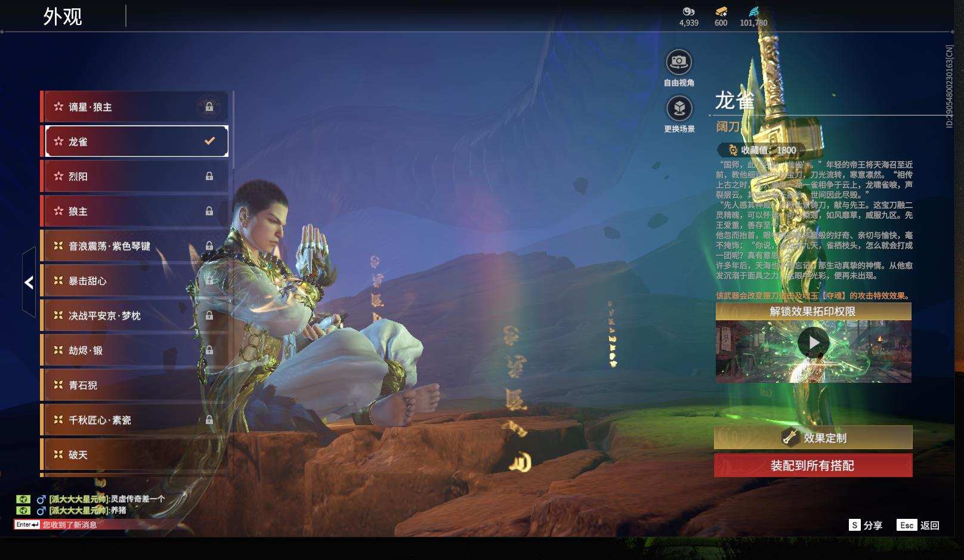Click the lock icon on 决战平安京·梦枕
The height and width of the screenshot is (560, 964).
pyautogui.click(x=209, y=315)
